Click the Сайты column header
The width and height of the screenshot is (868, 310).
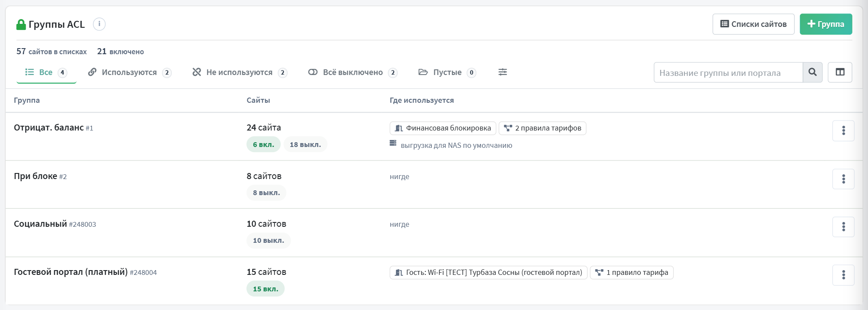(x=258, y=100)
